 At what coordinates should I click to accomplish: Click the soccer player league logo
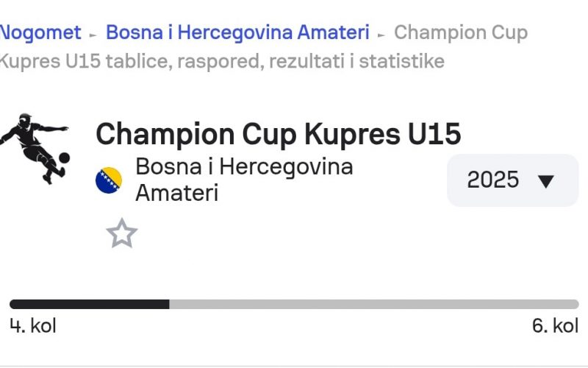(35, 148)
